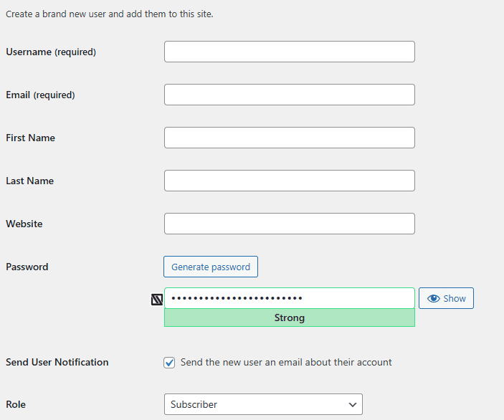
Task: Click the First Name label
Action: coord(30,138)
